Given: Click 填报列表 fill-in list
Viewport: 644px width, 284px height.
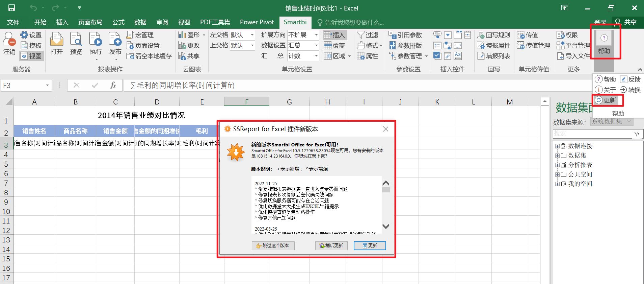Looking at the screenshot, I should tap(494, 56).
